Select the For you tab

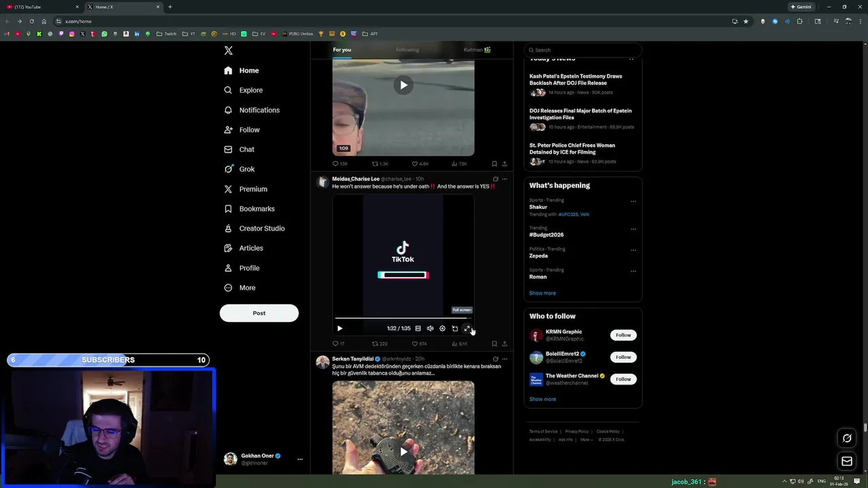[x=342, y=49]
